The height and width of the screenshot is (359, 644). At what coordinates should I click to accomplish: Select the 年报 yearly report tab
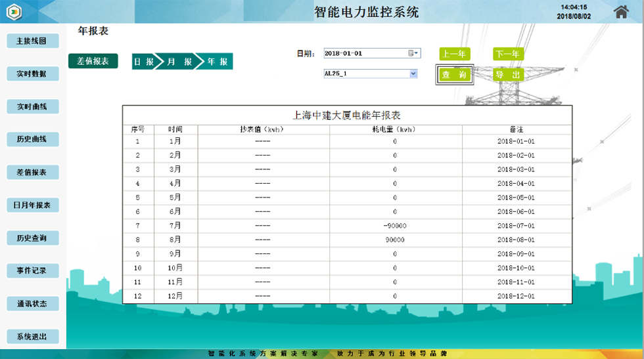tap(218, 62)
